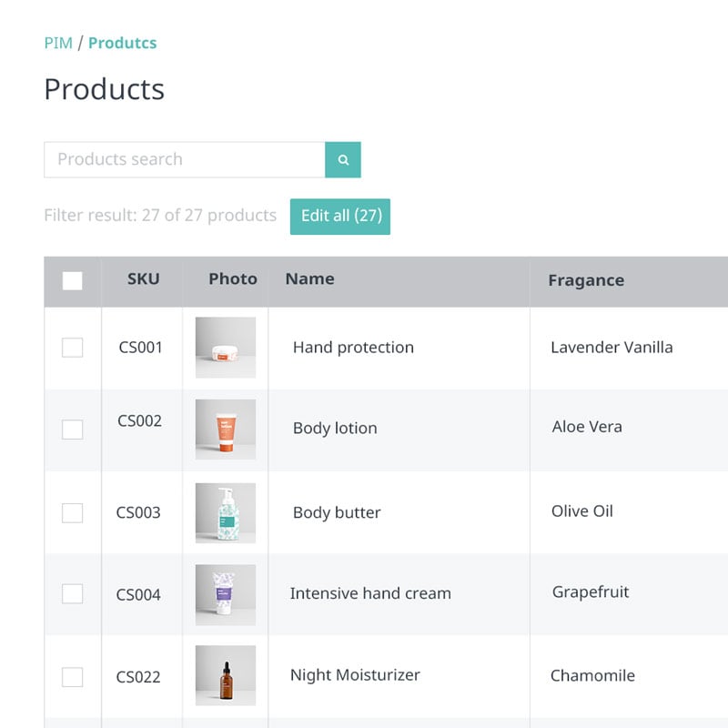Open the Body butter product photo
This screenshot has height=728, width=728.
[226, 513]
